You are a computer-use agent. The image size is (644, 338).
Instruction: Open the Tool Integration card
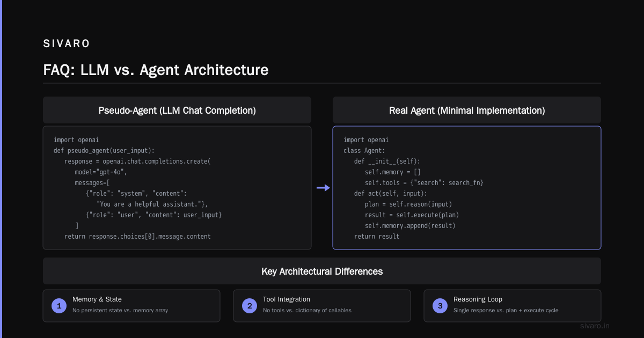pos(322,306)
